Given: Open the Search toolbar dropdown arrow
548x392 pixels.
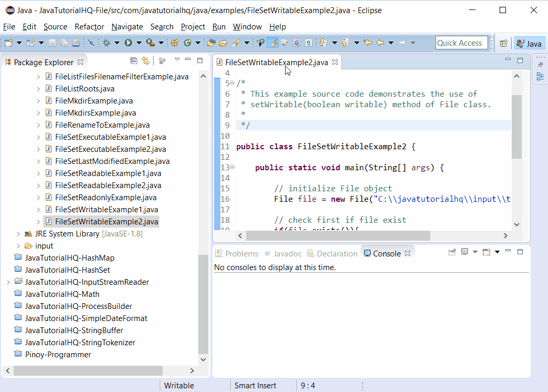Looking at the screenshot, I should tap(247, 43).
